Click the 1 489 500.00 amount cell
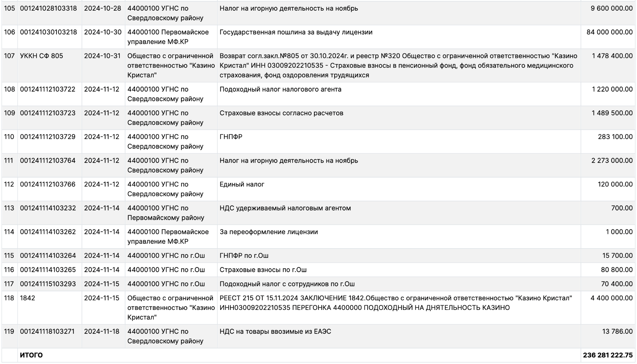The height and width of the screenshot is (364, 637). 612,113
